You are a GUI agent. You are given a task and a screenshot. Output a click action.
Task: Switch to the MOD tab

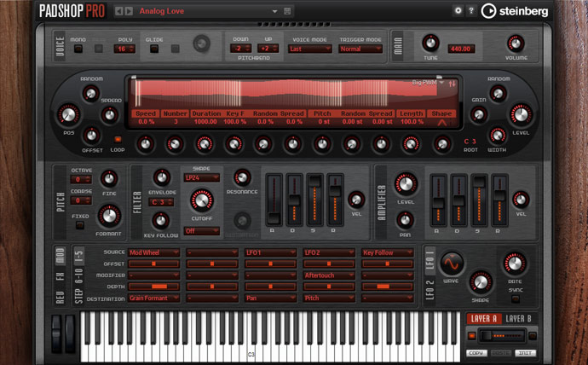[x=60, y=256]
